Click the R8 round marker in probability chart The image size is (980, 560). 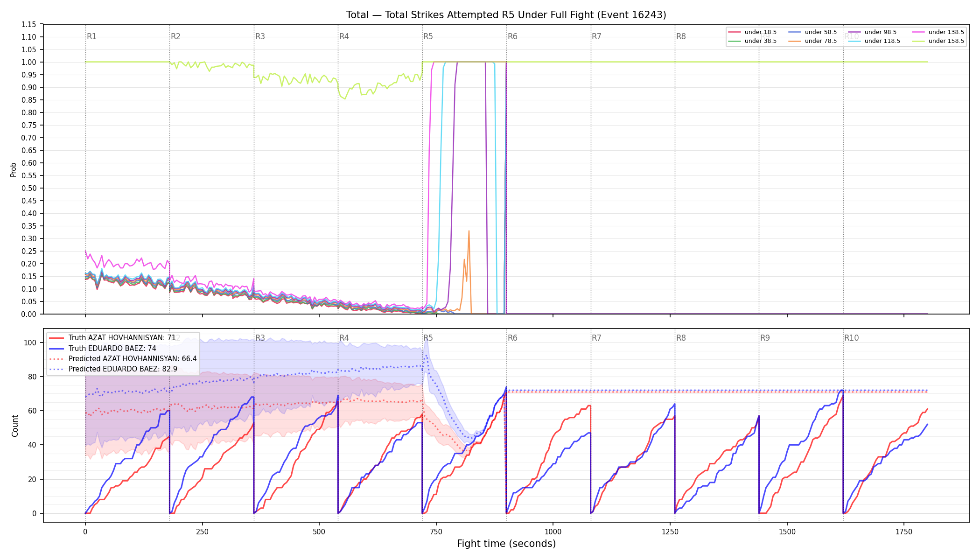[681, 36]
